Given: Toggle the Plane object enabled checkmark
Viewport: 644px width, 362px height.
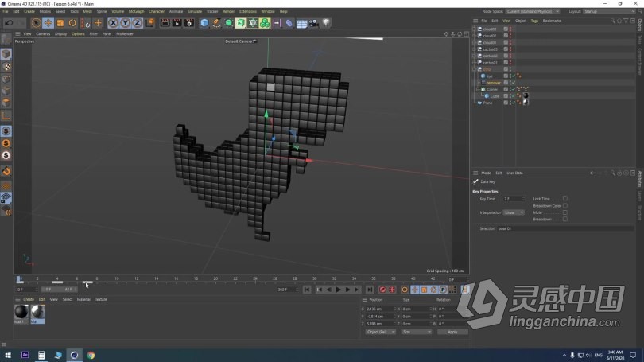Looking at the screenshot, I should (x=514, y=103).
